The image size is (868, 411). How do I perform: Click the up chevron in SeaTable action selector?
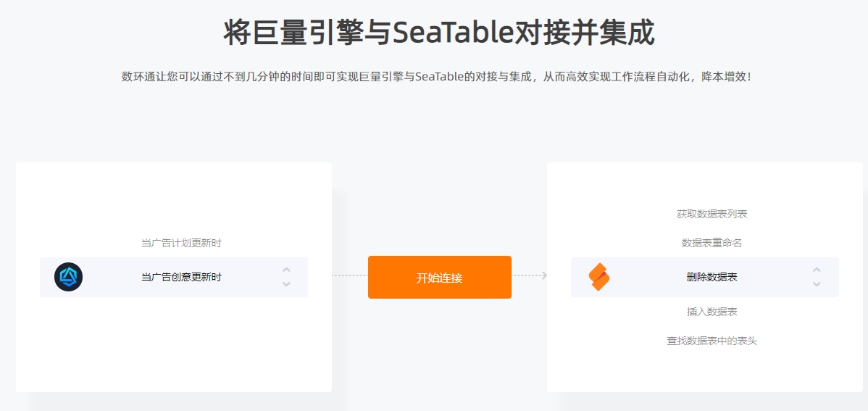(817, 270)
